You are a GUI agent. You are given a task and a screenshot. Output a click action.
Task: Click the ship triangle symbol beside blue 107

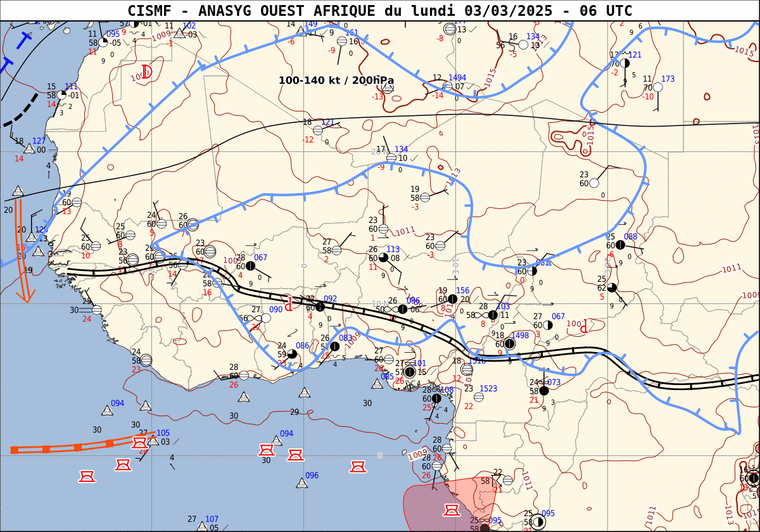pos(202,527)
